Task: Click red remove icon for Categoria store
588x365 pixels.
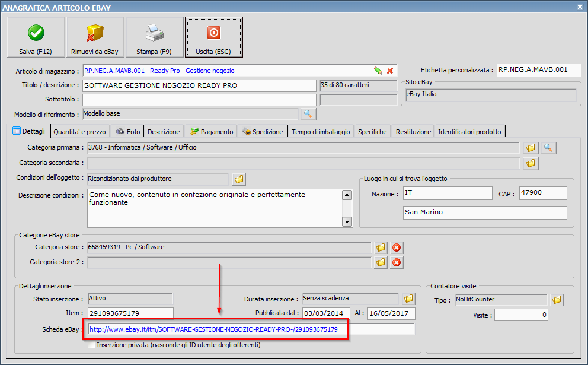Action: (x=397, y=247)
